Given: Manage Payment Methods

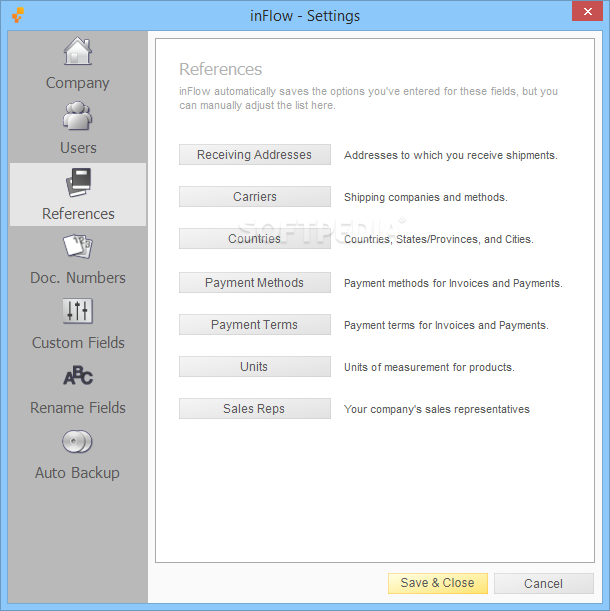Looking at the screenshot, I should 255,283.
